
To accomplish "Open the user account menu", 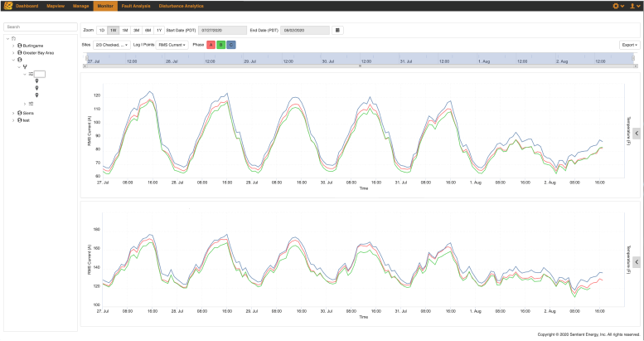I will 635,6.
